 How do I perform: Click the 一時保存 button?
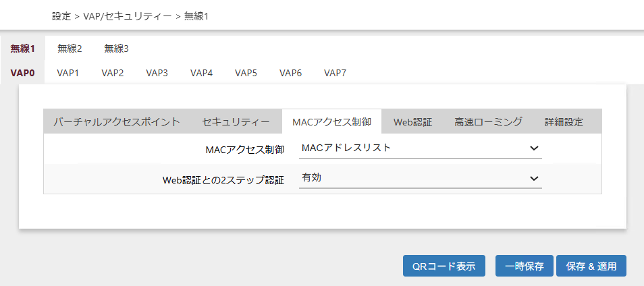pos(525,266)
